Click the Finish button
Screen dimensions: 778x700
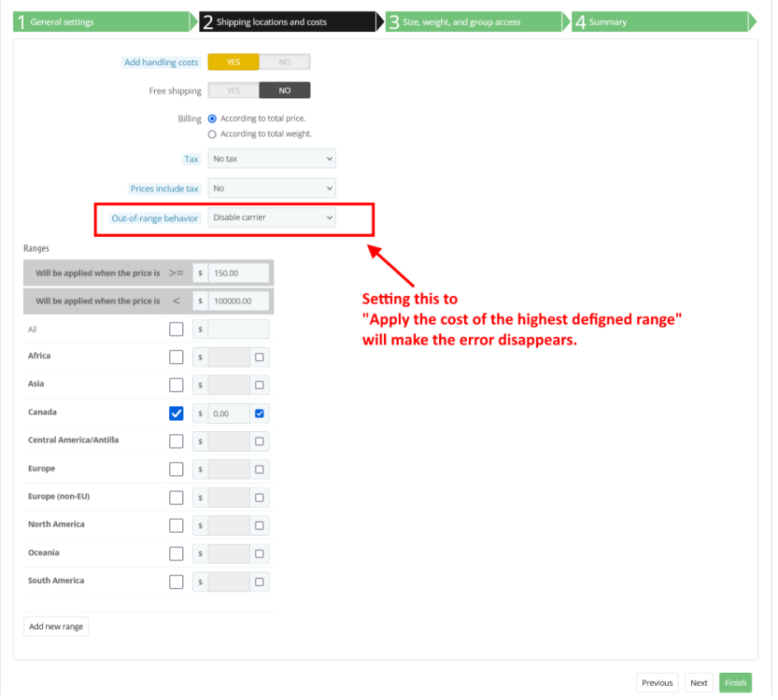tap(735, 682)
